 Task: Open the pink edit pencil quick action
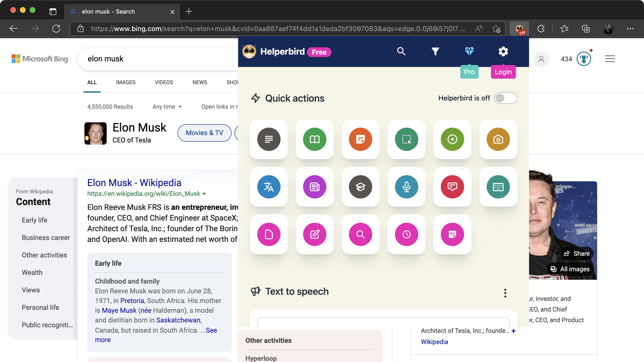(x=314, y=234)
